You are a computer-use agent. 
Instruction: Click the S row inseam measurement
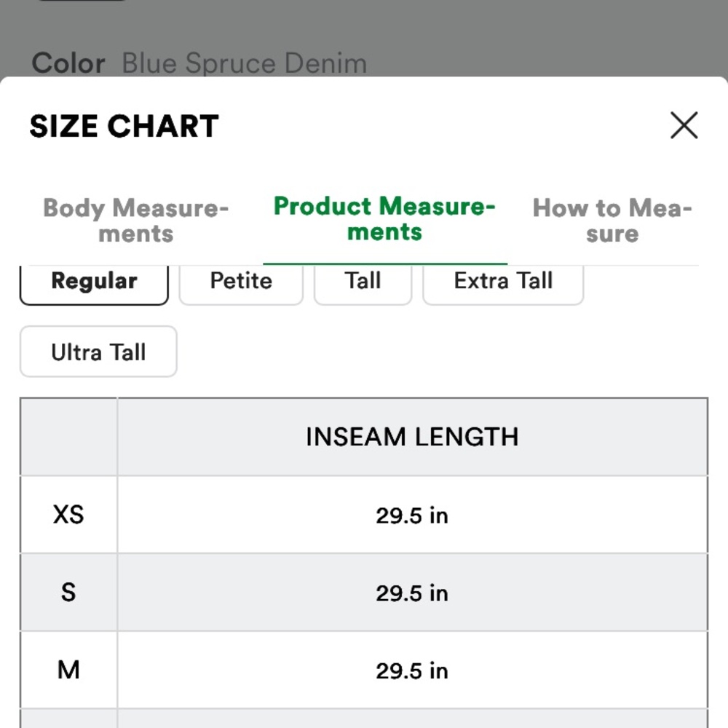(x=412, y=593)
